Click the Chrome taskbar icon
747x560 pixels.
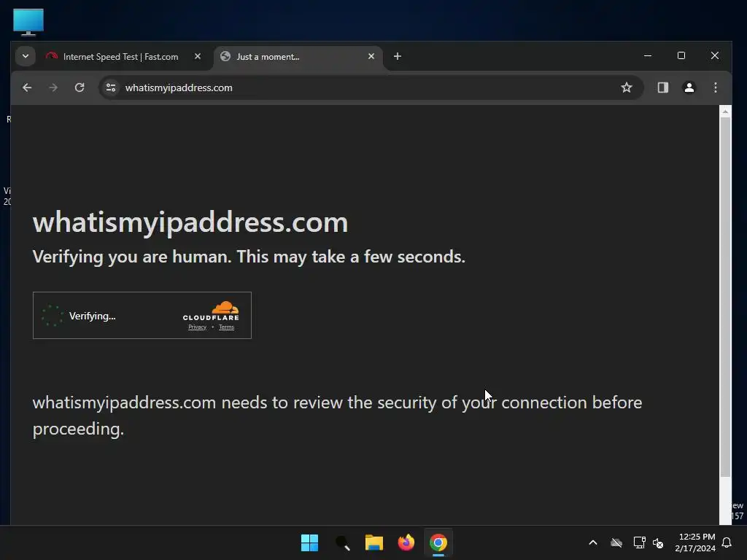438,542
